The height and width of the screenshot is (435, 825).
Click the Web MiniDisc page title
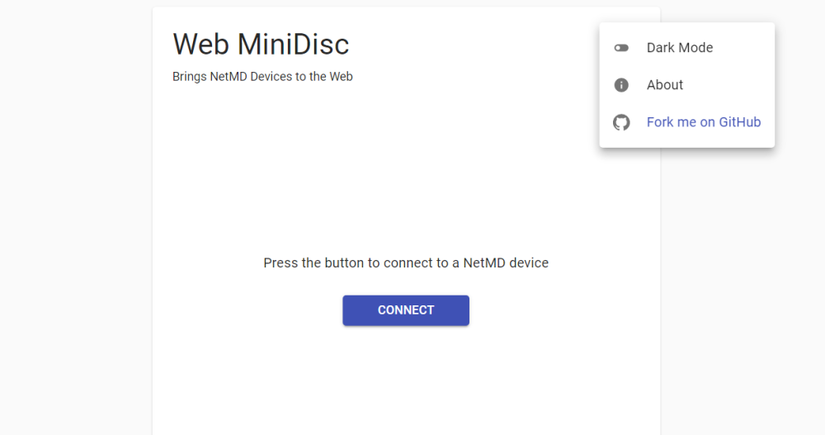(x=260, y=44)
